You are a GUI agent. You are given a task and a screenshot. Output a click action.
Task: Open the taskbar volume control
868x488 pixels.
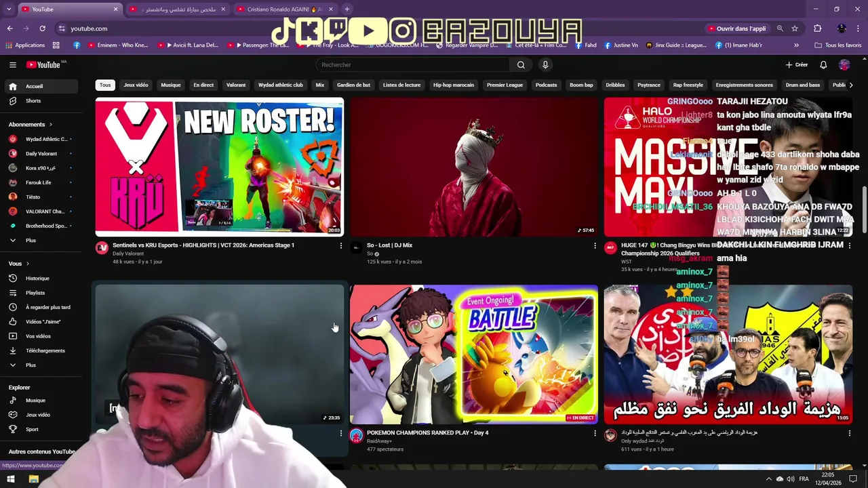791,479
